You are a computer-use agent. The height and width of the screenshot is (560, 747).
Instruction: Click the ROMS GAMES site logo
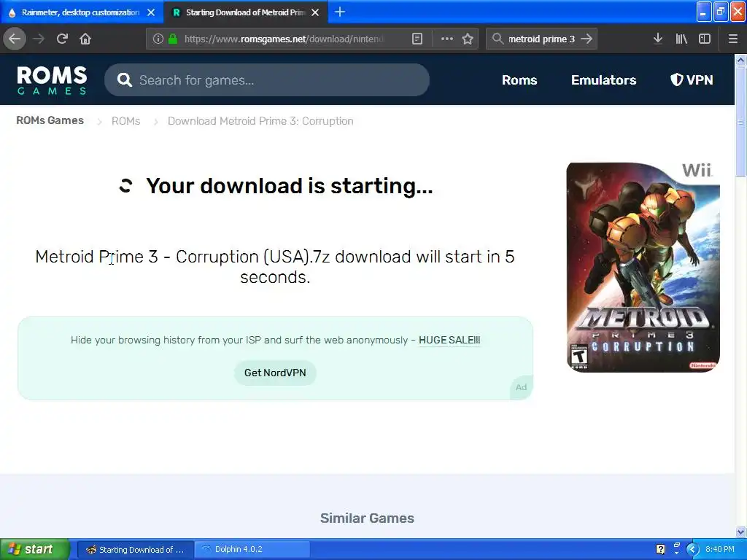pos(52,80)
